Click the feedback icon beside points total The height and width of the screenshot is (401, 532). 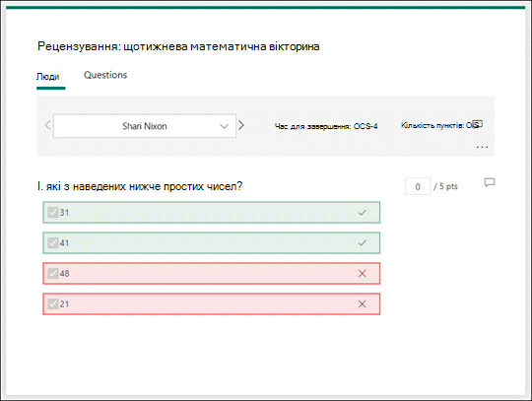(478, 124)
